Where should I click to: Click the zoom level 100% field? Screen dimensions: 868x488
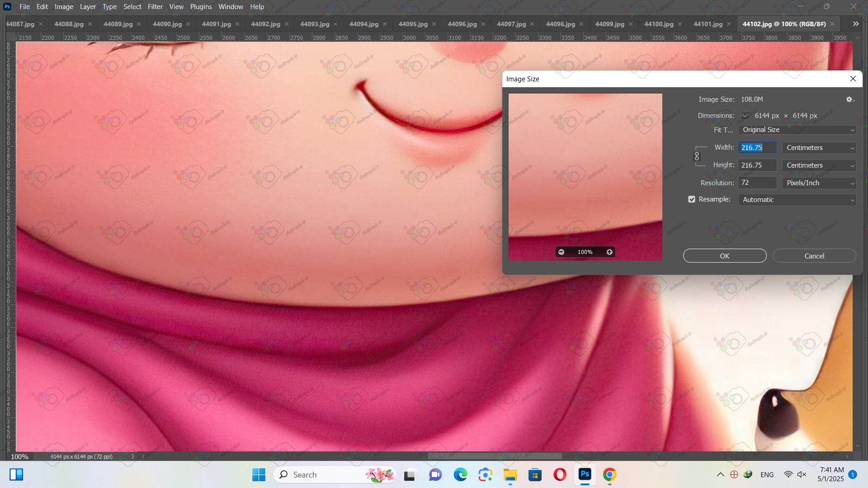(20, 456)
